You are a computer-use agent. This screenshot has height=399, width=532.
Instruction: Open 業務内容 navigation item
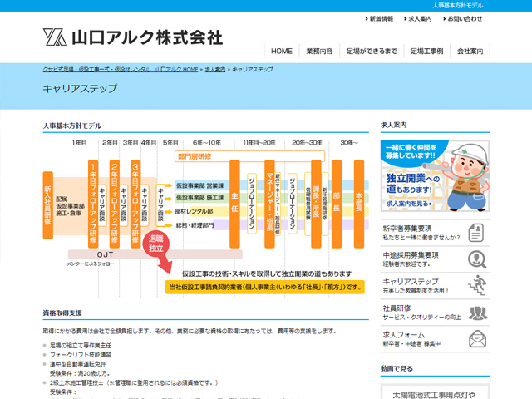pyautogui.click(x=319, y=52)
